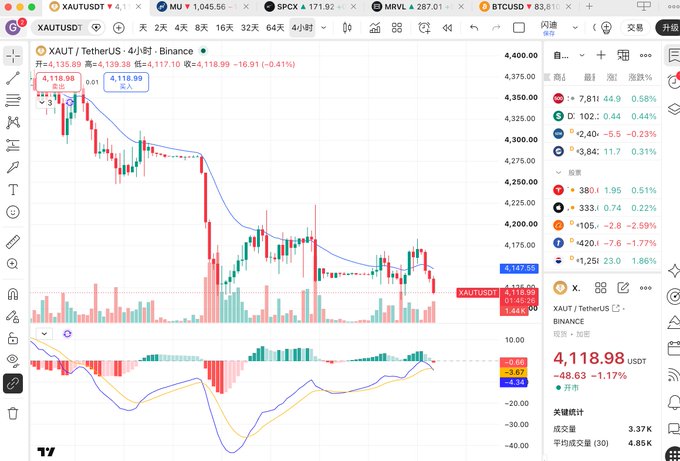Select the 天 daily timeframe
Viewport: 680px width, 461px height.
pyautogui.click(x=143, y=28)
